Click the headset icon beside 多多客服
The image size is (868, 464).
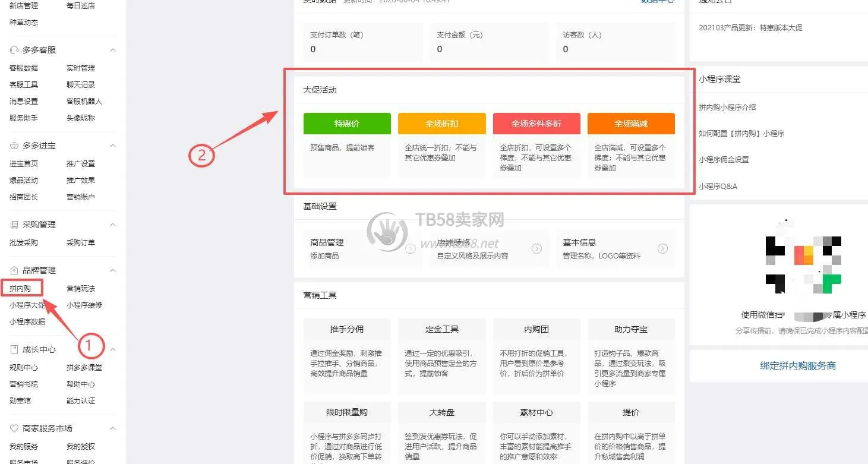point(14,50)
